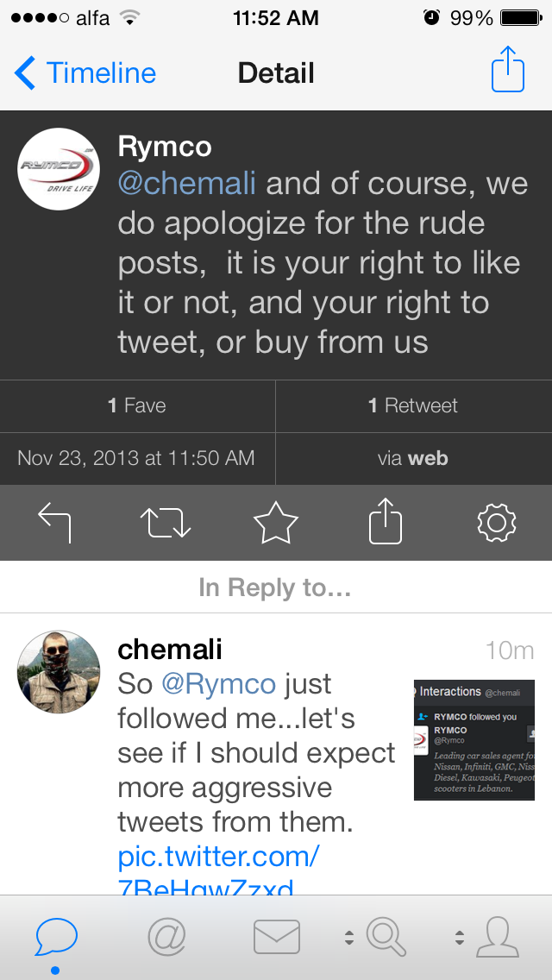Retweet using the retweet icon
Screen dimensions: 552x980
pyautogui.click(x=165, y=522)
